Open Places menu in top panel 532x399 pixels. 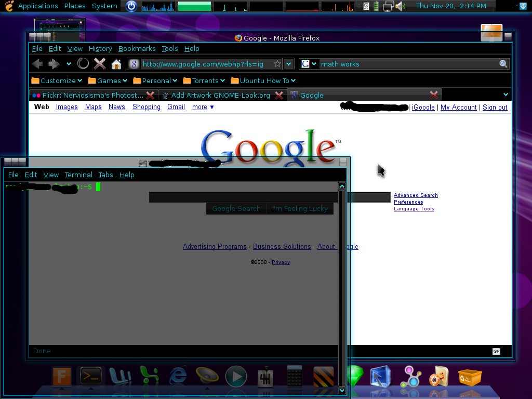coord(75,6)
